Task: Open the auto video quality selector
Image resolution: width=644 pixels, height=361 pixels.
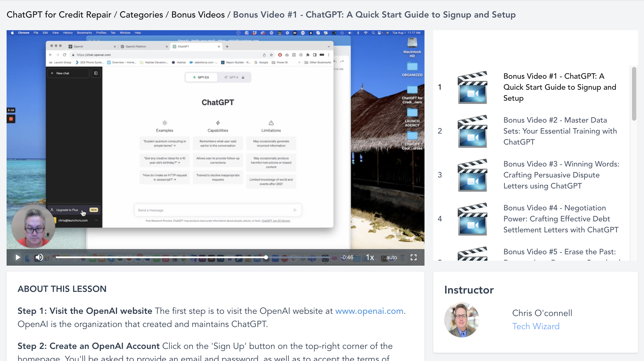Action: 392,257
